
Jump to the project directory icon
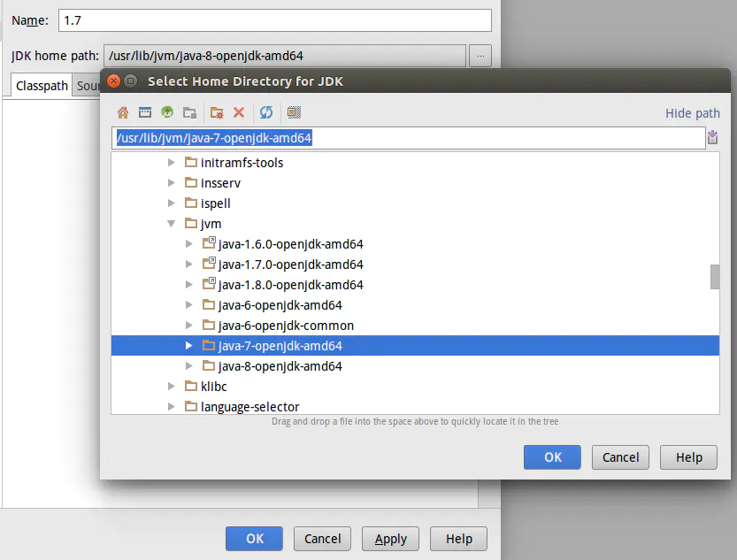tap(167, 112)
